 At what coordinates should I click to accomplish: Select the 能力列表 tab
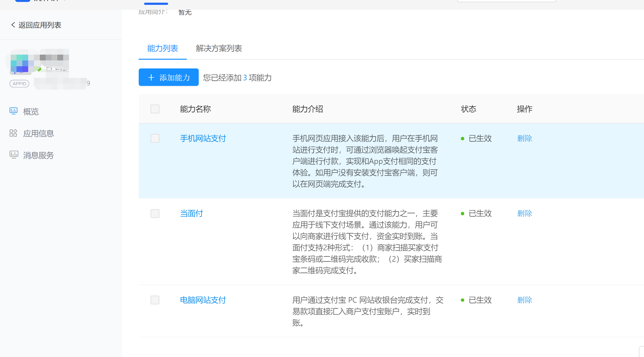pos(163,48)
